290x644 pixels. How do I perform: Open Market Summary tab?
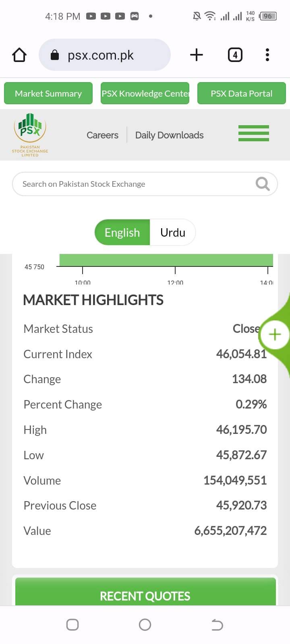tap(48, 93)
